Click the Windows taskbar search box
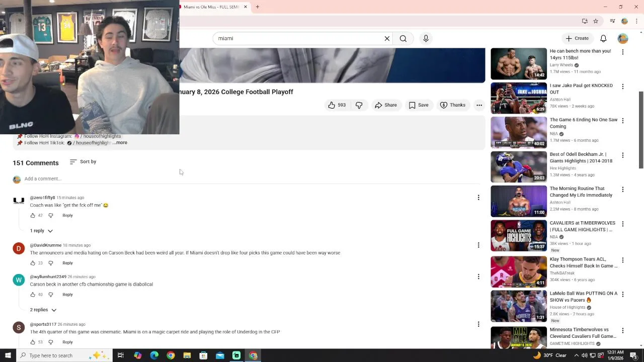This screenshot has height=362, width=644. (x=64, y=355)
